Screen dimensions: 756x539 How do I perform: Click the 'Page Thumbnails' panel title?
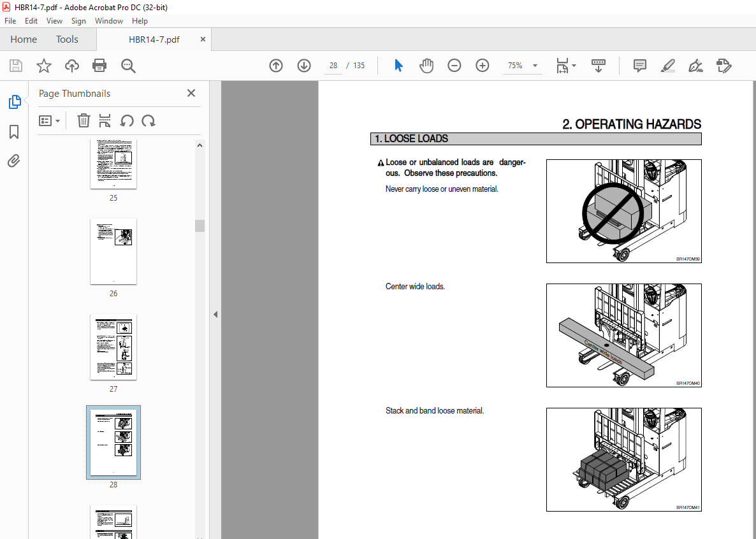(75, 94)
